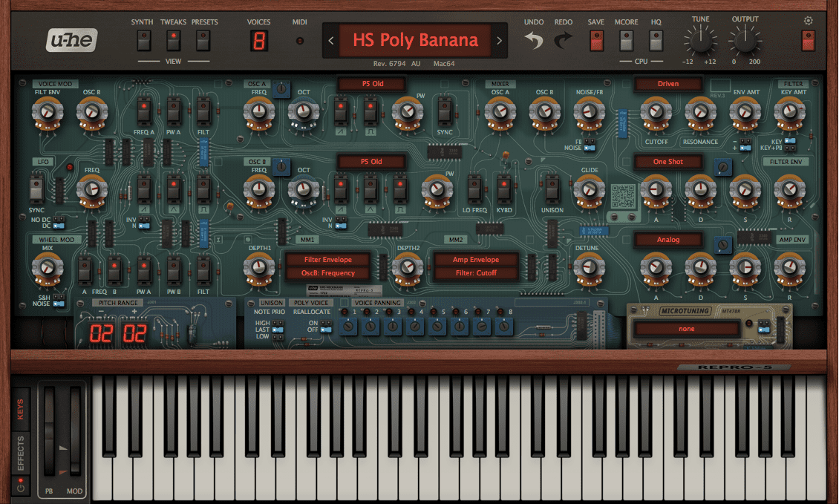Open MM2 source selector showing Amp Envelope
Image resolution: width=839 pixels, height=504 pixels.
(x=476, y=260)
